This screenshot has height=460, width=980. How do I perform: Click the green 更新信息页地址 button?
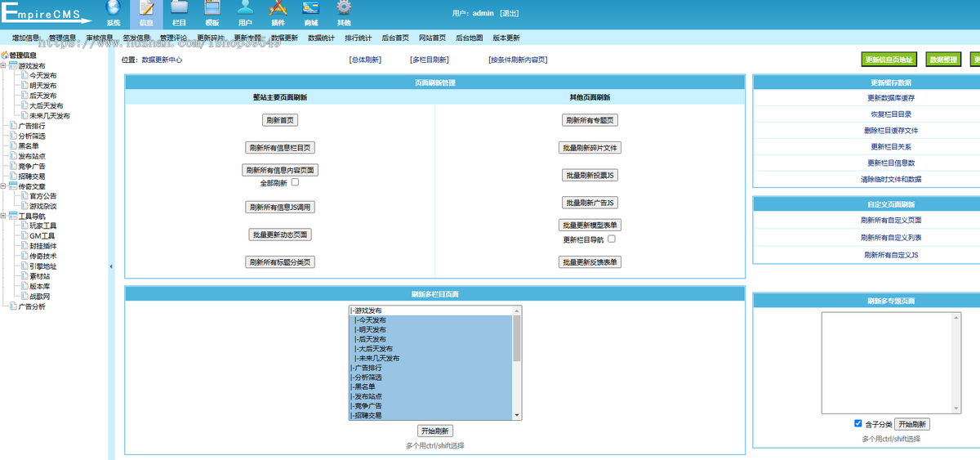click(x=890, y=60)
